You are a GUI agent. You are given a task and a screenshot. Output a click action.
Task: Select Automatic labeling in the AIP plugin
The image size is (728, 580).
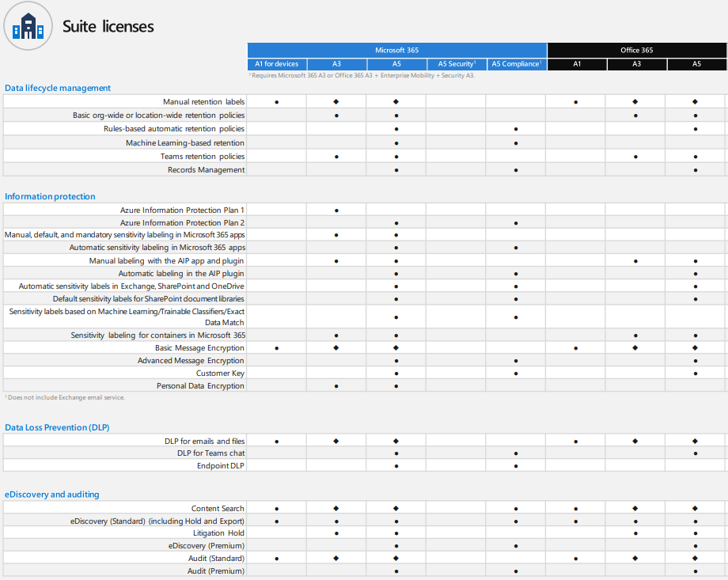coord(181,274)
